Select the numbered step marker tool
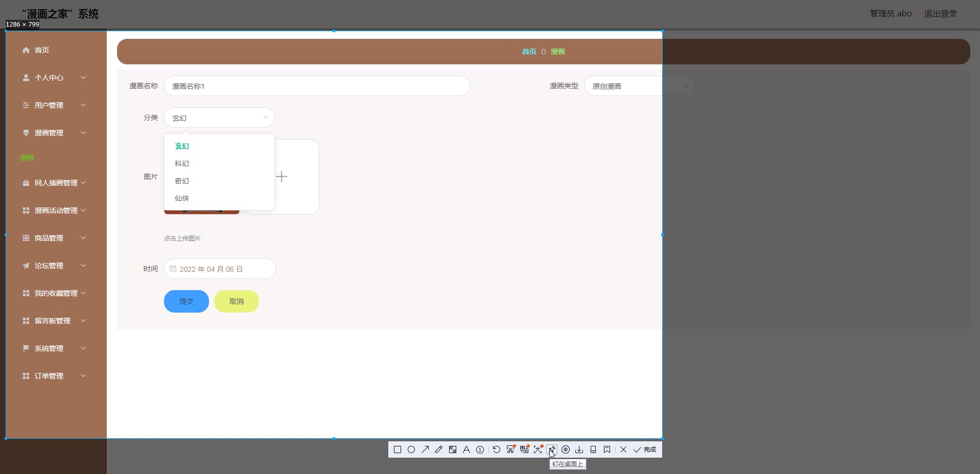The image size is (980, 474). (480, 449)
